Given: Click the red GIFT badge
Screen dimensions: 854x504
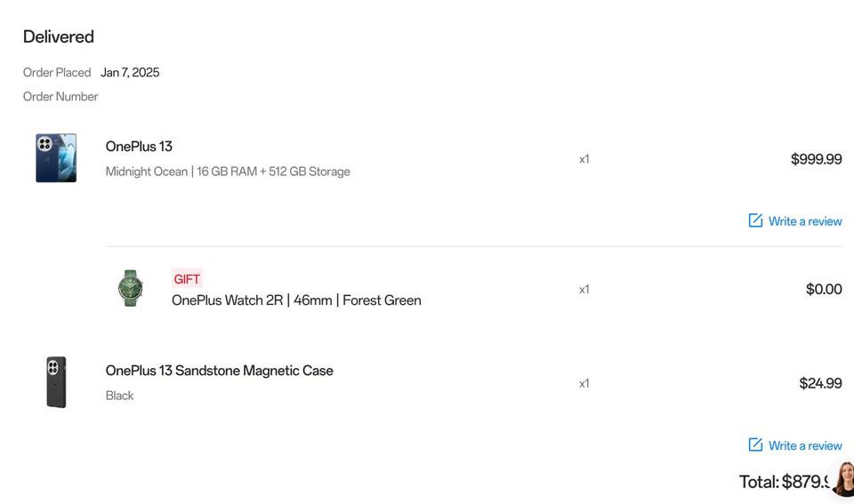Looking at the screenshot, I should 187,279.
